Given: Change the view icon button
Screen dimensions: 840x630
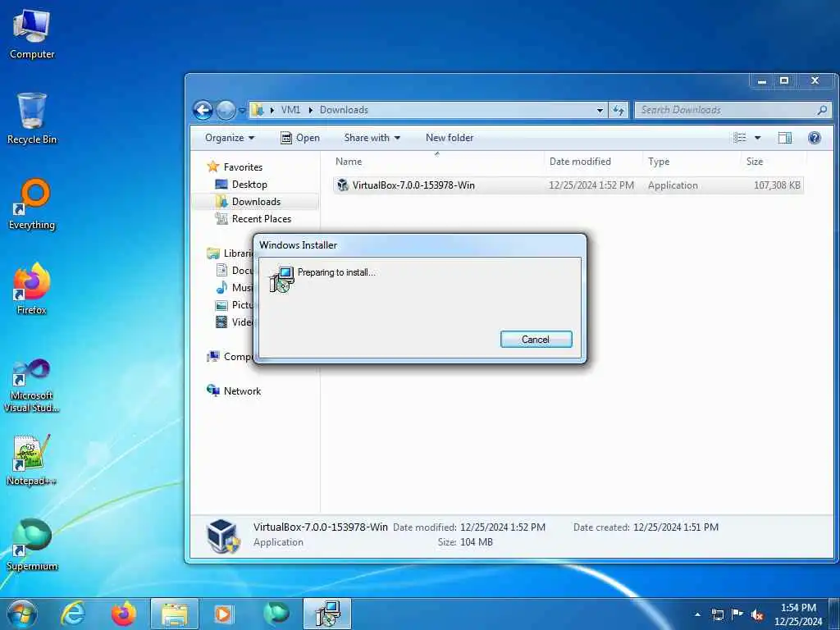Looking at the screenshot, I should [740, 138].
